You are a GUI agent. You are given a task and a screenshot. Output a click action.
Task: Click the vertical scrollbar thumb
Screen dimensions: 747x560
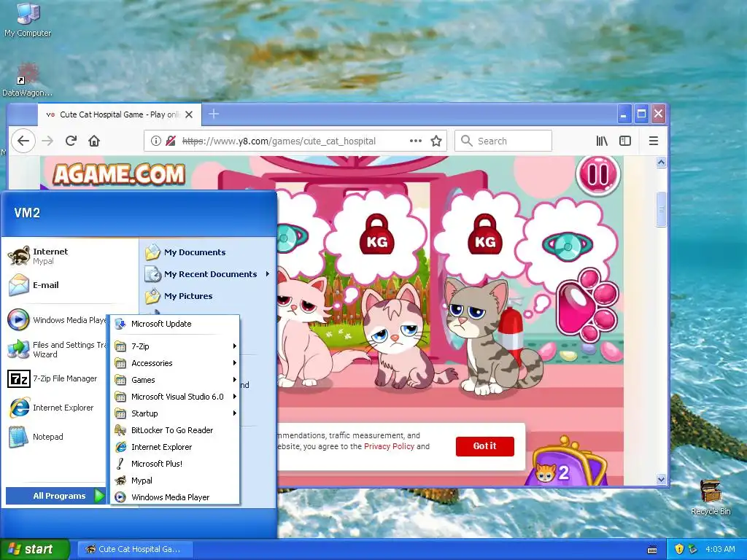click(661, 209)
